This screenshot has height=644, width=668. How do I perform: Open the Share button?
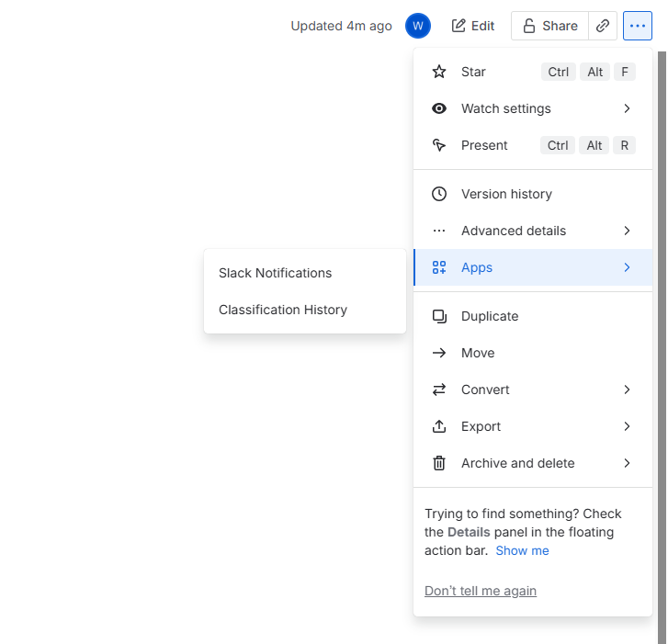tap(549, 26)
